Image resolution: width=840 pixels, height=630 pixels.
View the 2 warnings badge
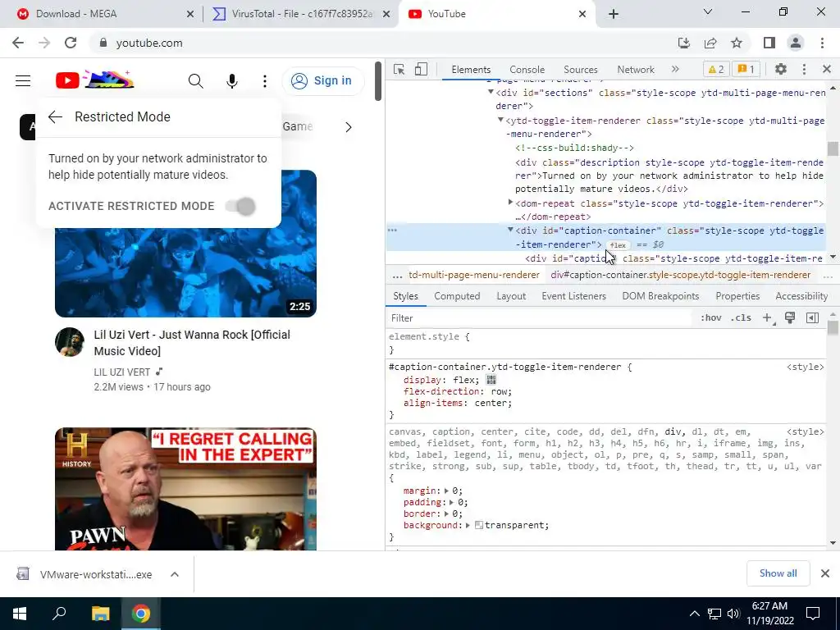(716, 69)
